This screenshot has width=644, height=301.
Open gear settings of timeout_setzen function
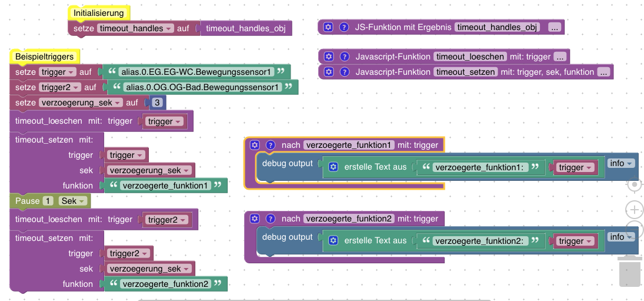(x=328, y=72)
